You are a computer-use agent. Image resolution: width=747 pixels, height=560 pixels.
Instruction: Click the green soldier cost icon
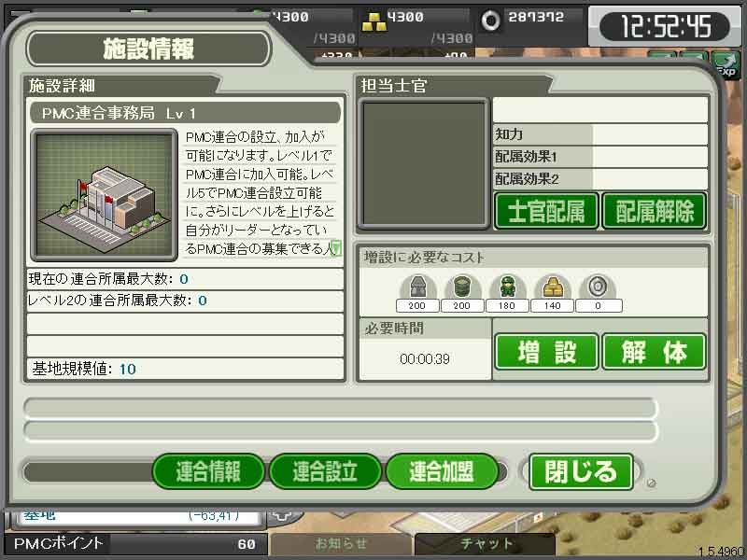[507, 287]
